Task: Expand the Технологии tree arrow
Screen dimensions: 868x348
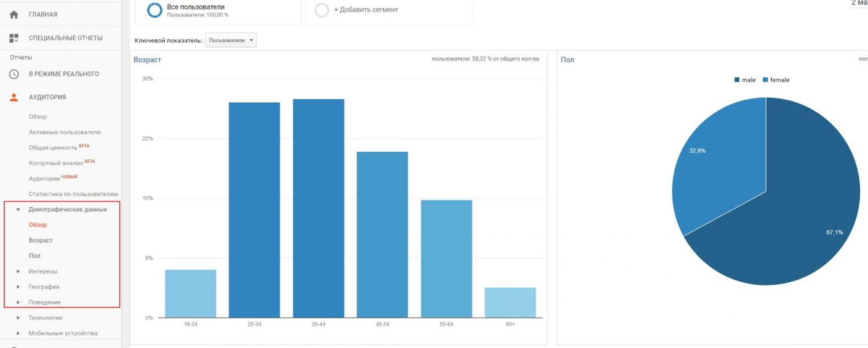Action: pyautogui.click(x=18, y=318)
